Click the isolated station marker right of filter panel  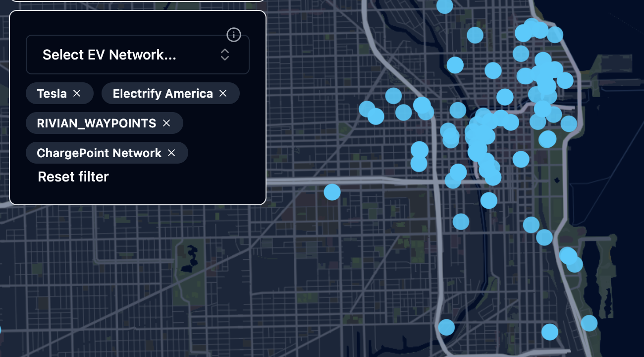332,192
